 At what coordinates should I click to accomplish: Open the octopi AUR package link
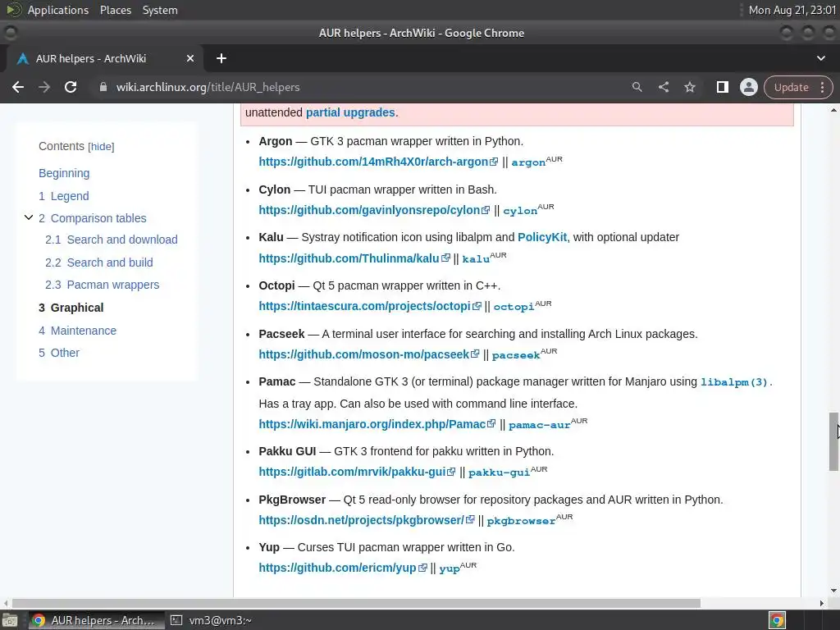pyautogui.click(x=514, y=307)
